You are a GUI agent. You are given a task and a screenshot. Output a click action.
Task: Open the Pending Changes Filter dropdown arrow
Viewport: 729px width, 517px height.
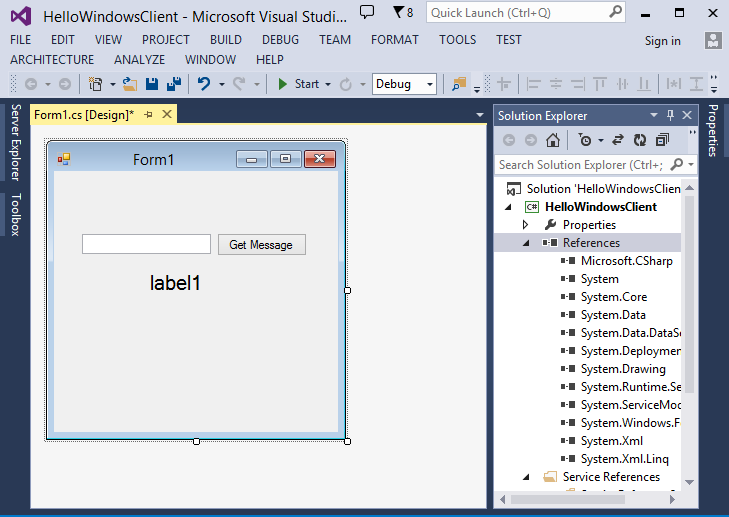tap(601, 140)
